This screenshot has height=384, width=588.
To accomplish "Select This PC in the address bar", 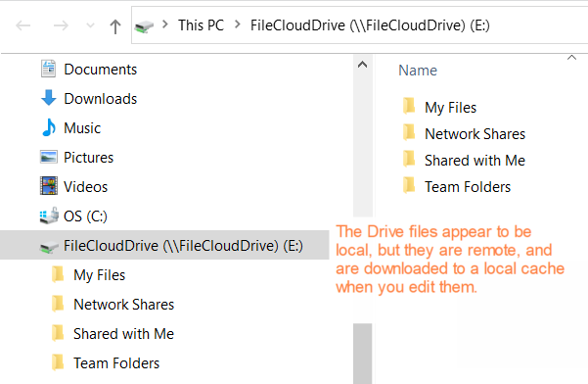I will [x=201, y=25].
